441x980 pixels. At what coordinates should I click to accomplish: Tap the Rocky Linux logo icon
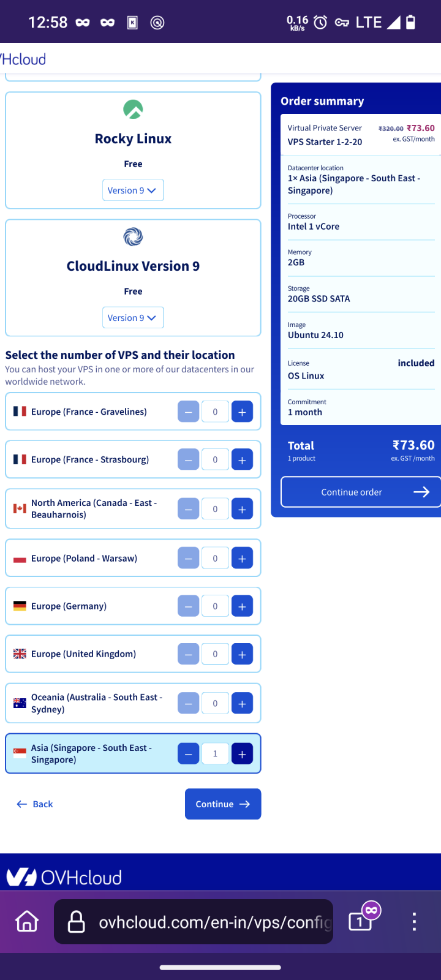coord(133,110)
